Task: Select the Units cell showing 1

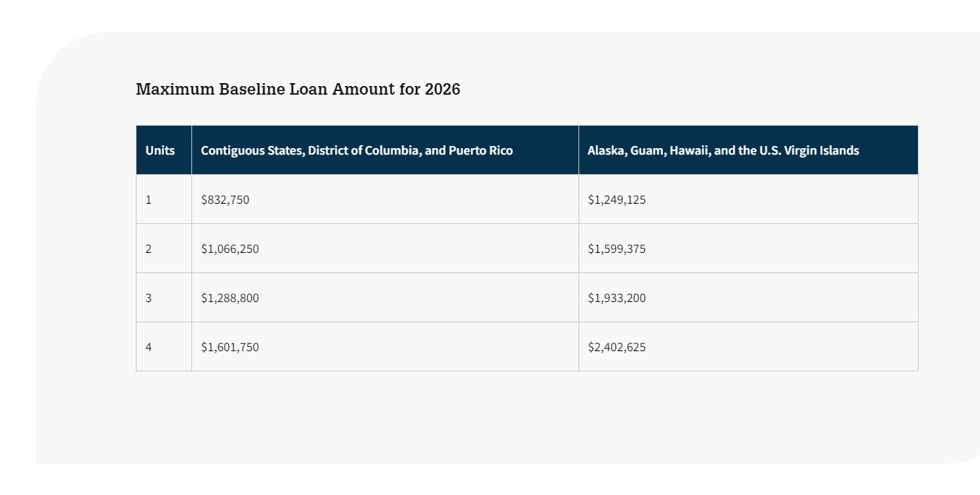Action: 149,199
